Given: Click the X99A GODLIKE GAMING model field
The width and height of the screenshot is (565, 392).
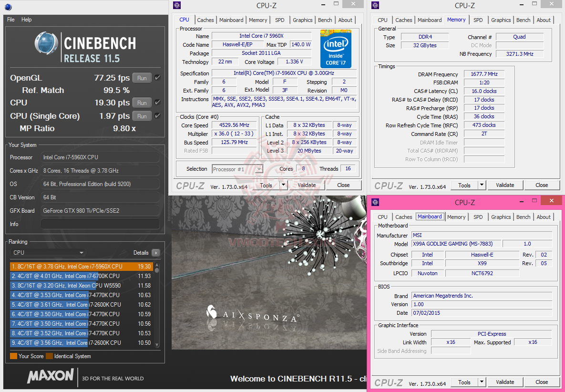Looking at the screenshot, I should [457, 244].
